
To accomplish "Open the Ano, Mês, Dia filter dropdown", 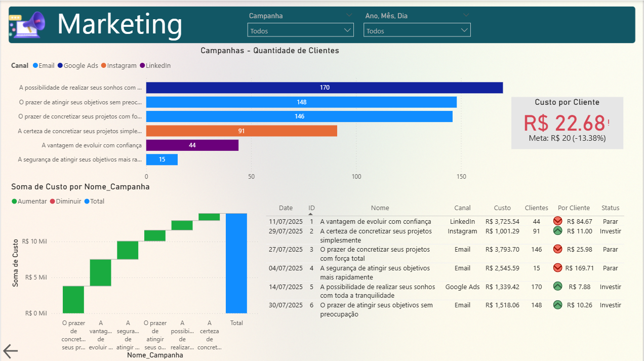I will (417, 30).
